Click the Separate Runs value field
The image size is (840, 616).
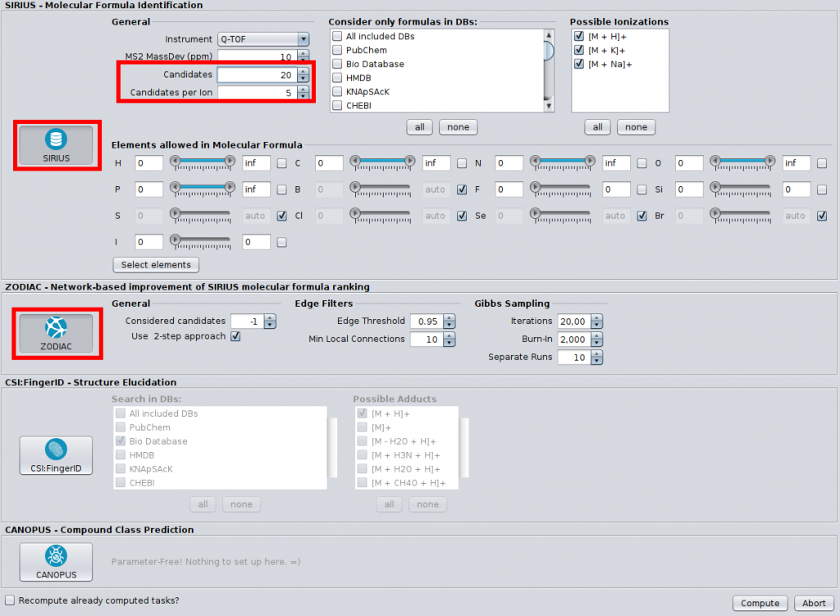(x=574, y=358)
